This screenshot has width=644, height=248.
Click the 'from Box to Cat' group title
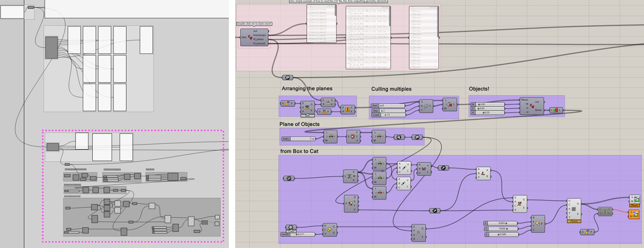(x=299, y=151)
